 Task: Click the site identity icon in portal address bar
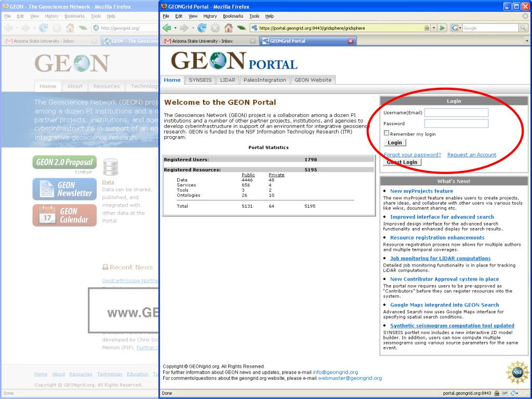click(x=254, y=28)
